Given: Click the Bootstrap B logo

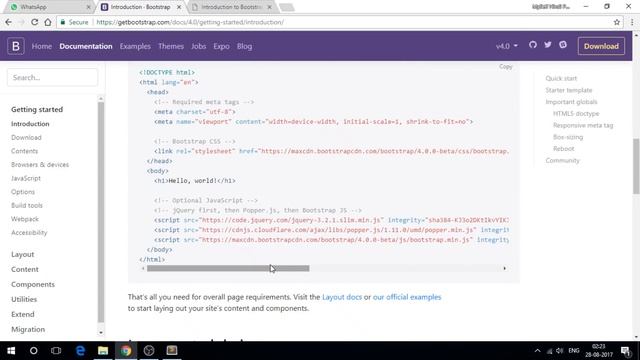Looking at the screenshot, I should coord(16,46).
